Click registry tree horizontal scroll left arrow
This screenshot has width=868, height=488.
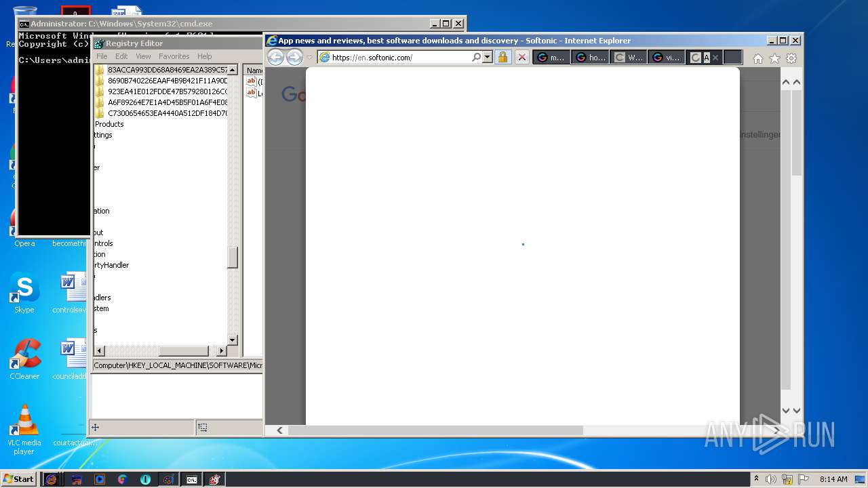tap(99, 350)
